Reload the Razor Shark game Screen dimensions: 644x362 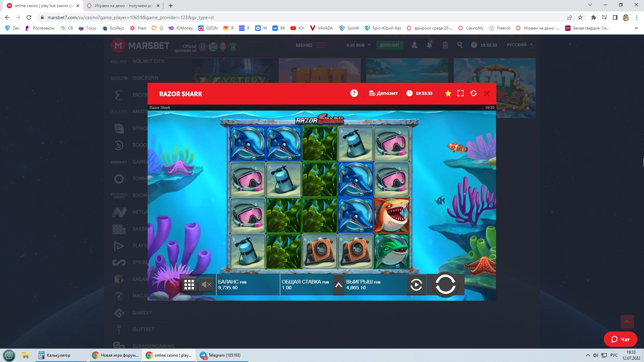coord(474,94)
